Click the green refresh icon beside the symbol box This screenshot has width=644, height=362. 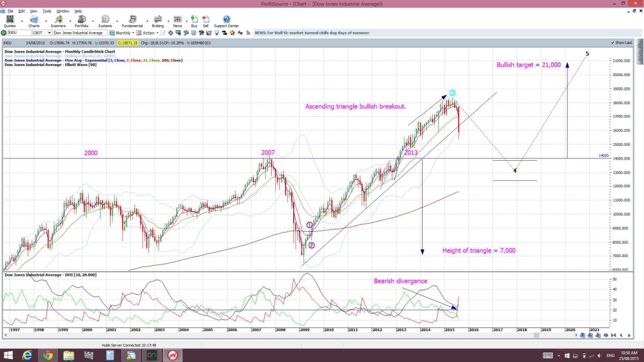(x=4, y=33)
